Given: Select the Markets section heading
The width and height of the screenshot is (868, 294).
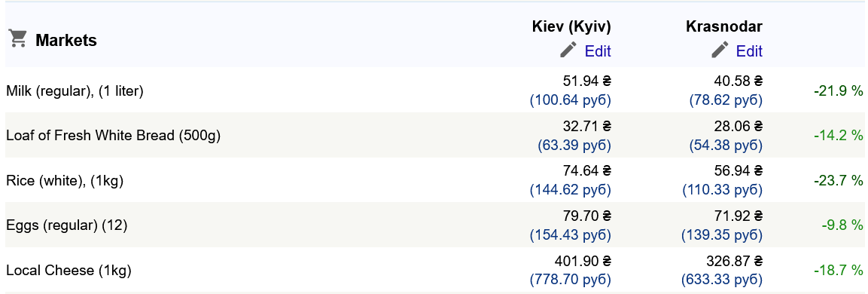Looking at the screenshot, I should click(66, 41).
